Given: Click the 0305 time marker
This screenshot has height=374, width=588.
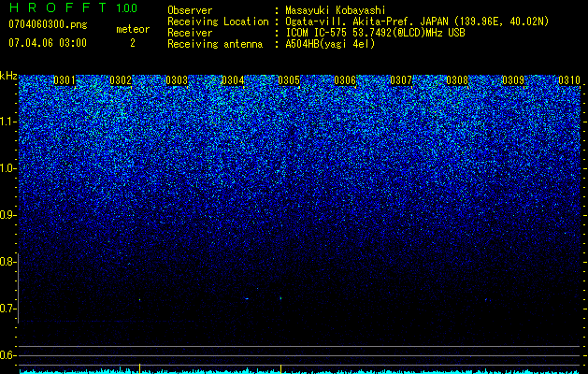Looking at the screenshot, I should pyautogui.click(x=289, y=80).
